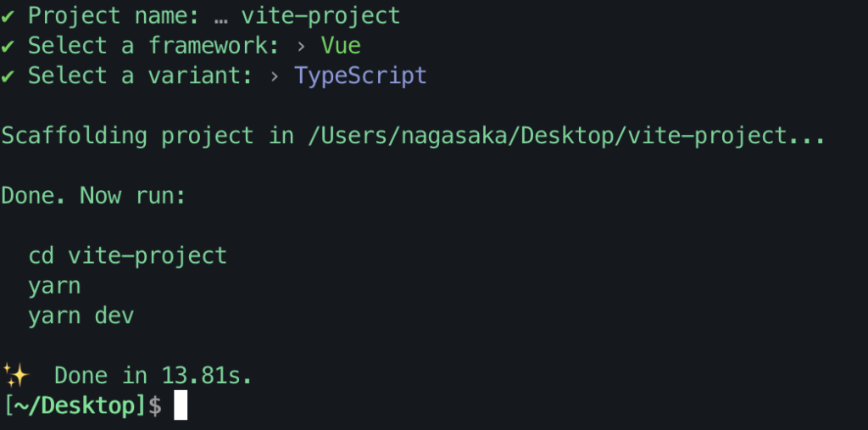Click the chevron arrow before TypeScript
The image size is (868, 430).
[274, 76]
